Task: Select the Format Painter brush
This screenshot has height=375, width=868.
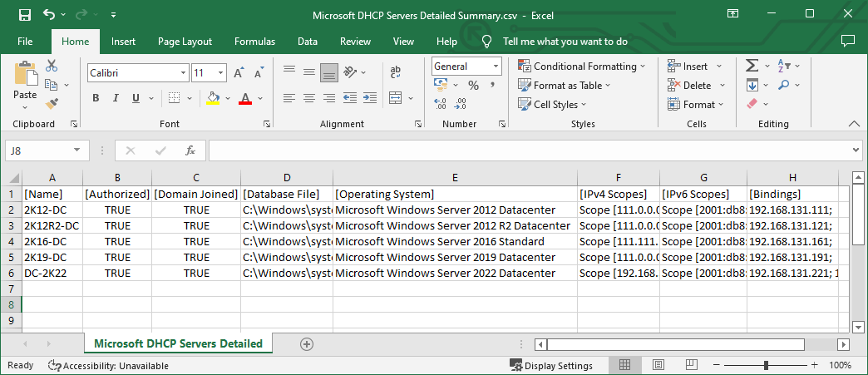Action: tap(52, 104)
